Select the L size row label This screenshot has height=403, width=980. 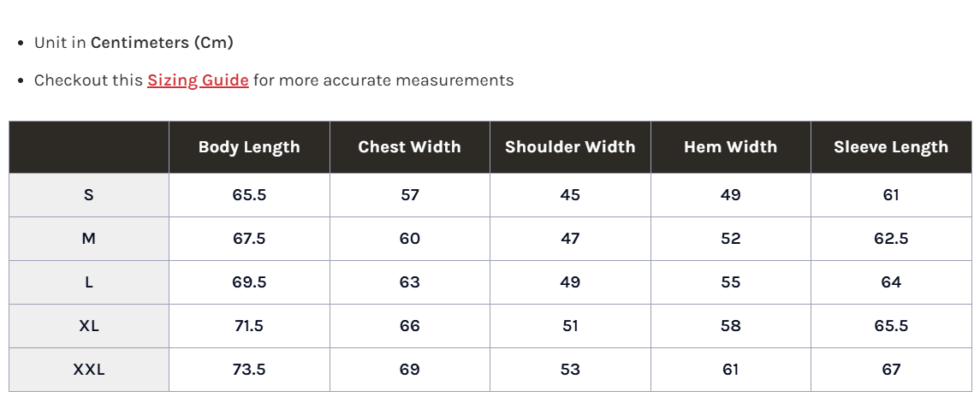(89, 282)
